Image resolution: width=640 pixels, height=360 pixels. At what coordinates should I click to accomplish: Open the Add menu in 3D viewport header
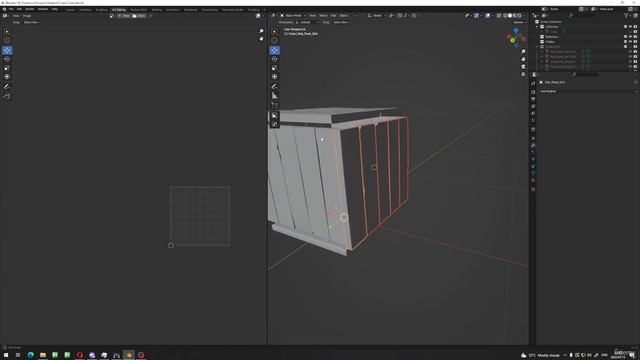333,16
